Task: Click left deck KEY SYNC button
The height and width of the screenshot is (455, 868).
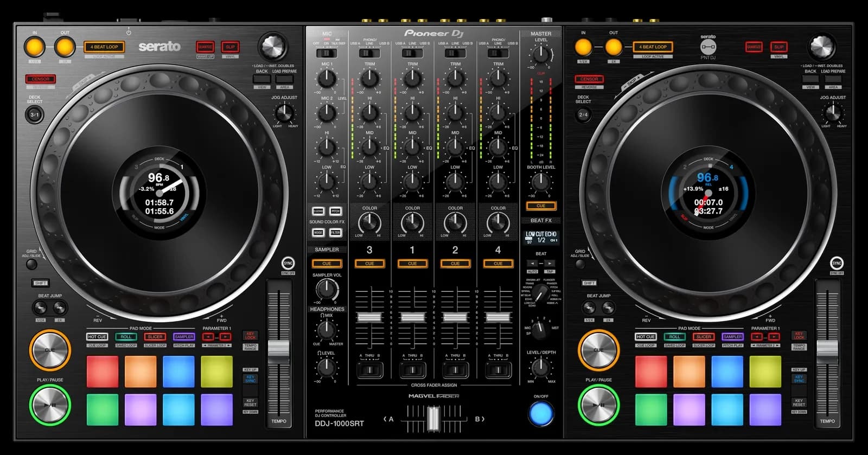Action: click(250, 379)
